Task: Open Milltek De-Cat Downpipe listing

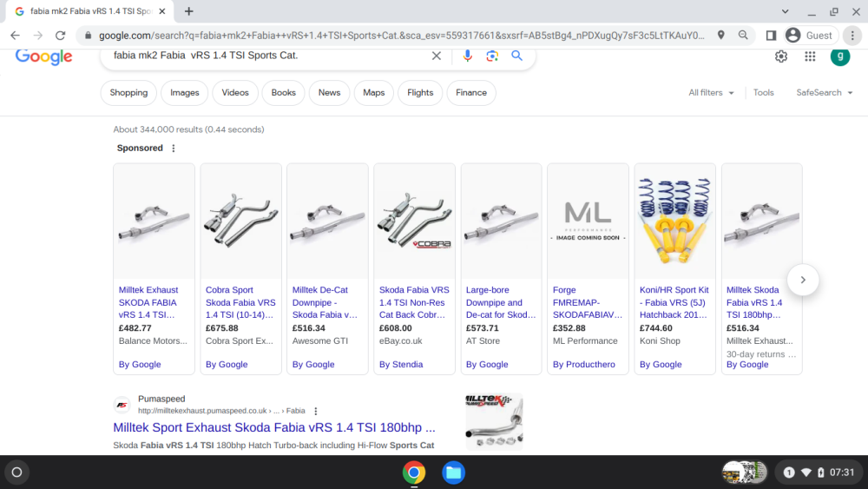Action: [325, 302]
